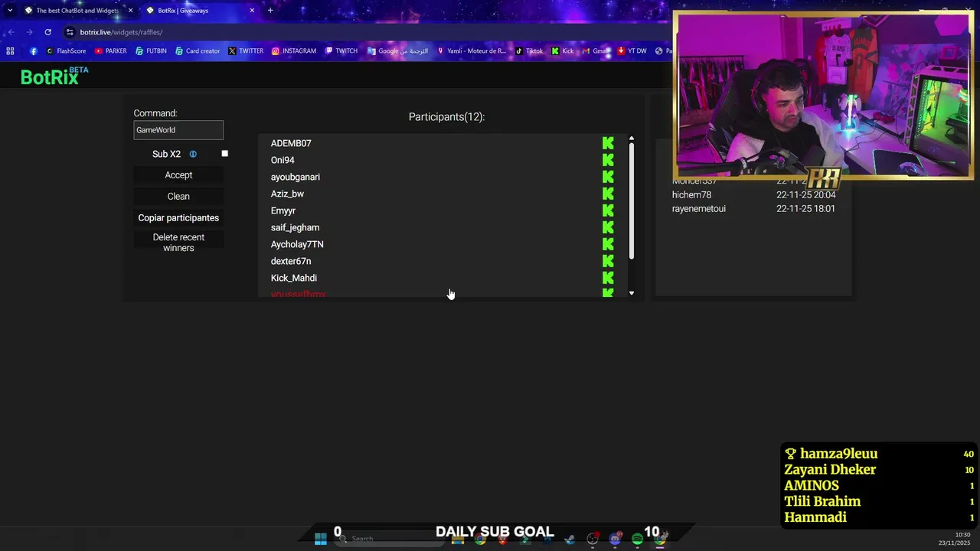
Task: Open the TWITTER bookmark
Action: tap(246, 51)
